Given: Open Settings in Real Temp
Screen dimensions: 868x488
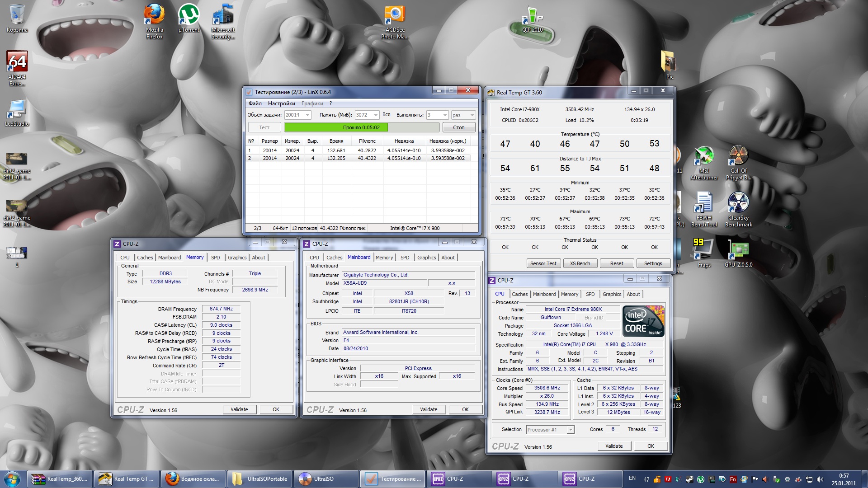Looking at the screenshot, I should (x=653, y=263).
